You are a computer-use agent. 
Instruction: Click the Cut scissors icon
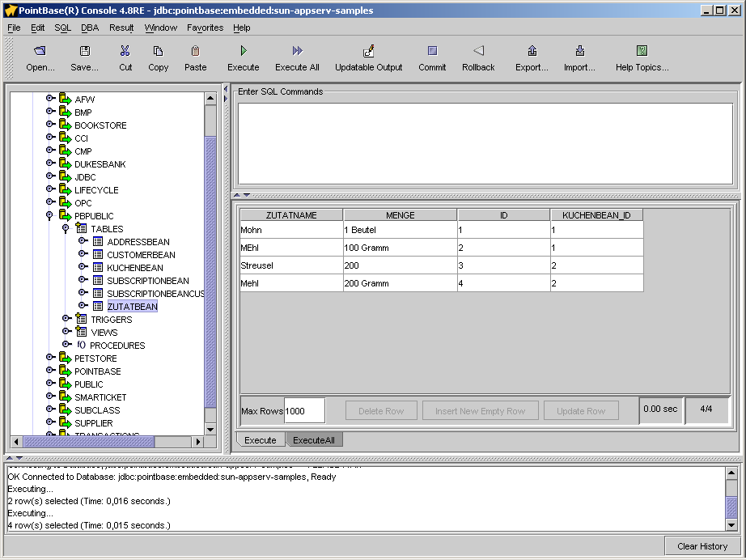[125, 50]
